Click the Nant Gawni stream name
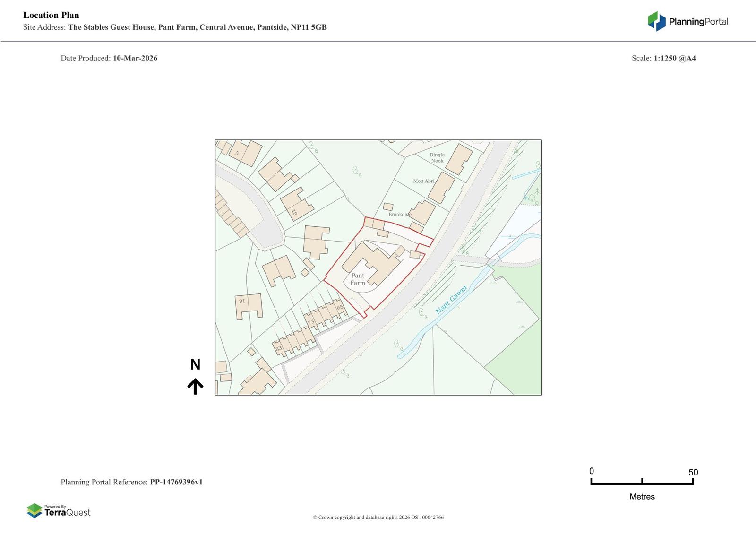 pyautogui.click(x=451, y=300)
